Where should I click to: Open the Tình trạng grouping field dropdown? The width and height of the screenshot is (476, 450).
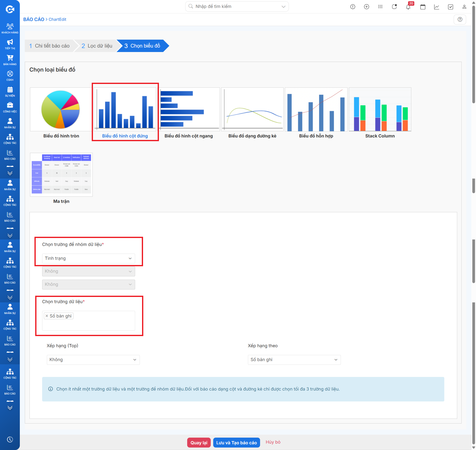click(x=89, y=258)
